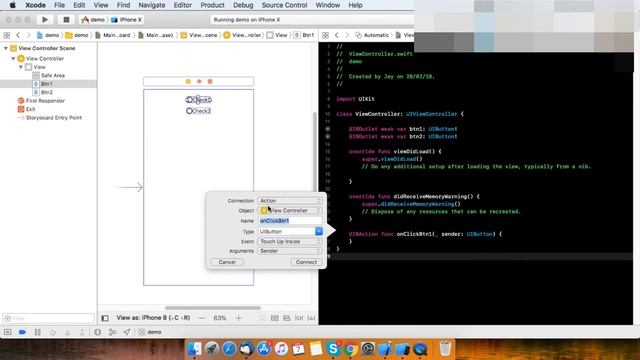Viewport: 640px width, 360px height.
Task: Zoom out the canvas with minus button
Action: pyautogui.click(x=202, y=318)
